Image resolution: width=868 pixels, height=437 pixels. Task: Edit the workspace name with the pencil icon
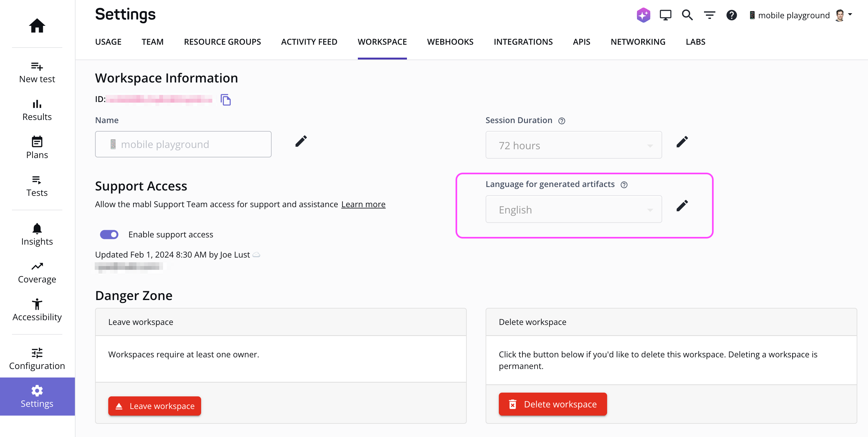pos(301,141)
